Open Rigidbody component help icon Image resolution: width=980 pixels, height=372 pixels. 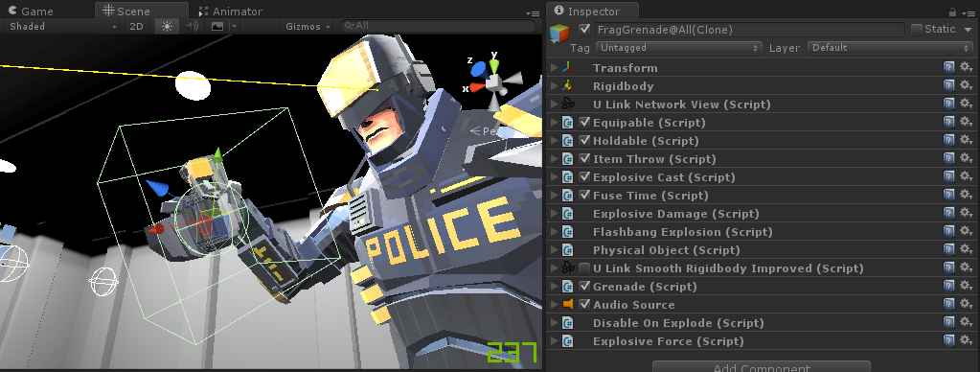(948, 85)
